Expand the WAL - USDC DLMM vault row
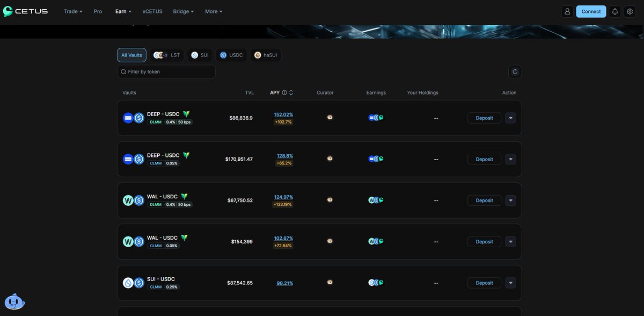Image resolution: width=644 pixels, height=316 pixels. (510, 200)
